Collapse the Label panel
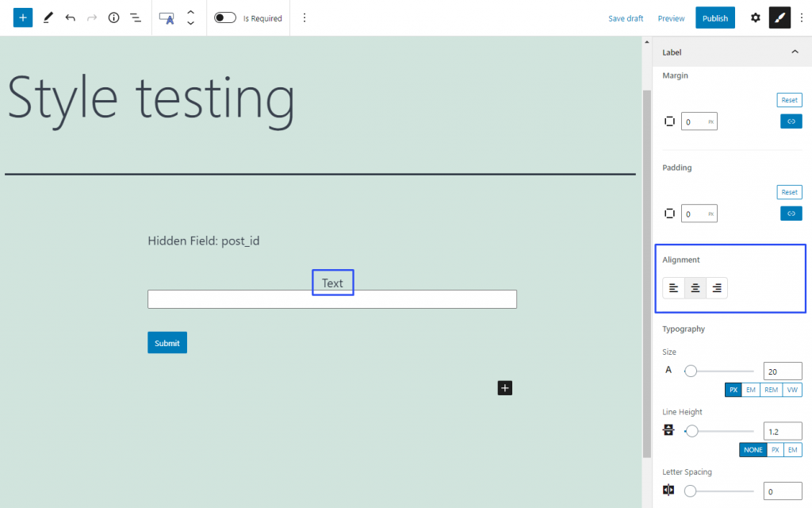The width and height of the screenshot is (812, 508). [795, 52]
